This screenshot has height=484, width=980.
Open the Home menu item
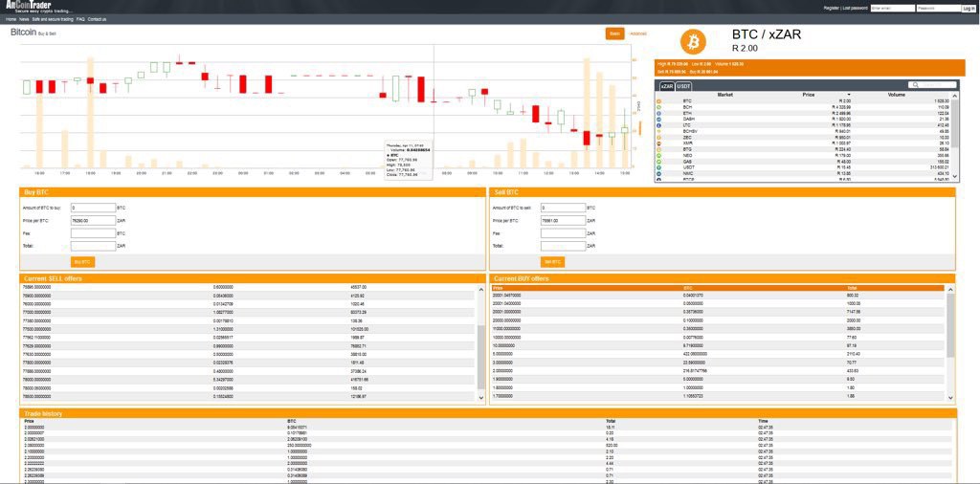click(x=11, y=19)
